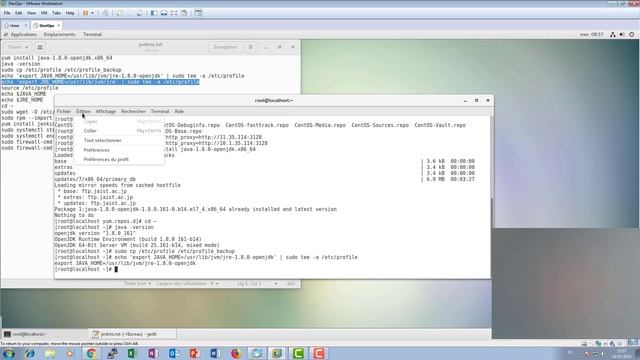Image resolution: width=640 pixels, height=360 pixels.
Task: Open the Terminal menu in terminal window
Action: (160, 111)
